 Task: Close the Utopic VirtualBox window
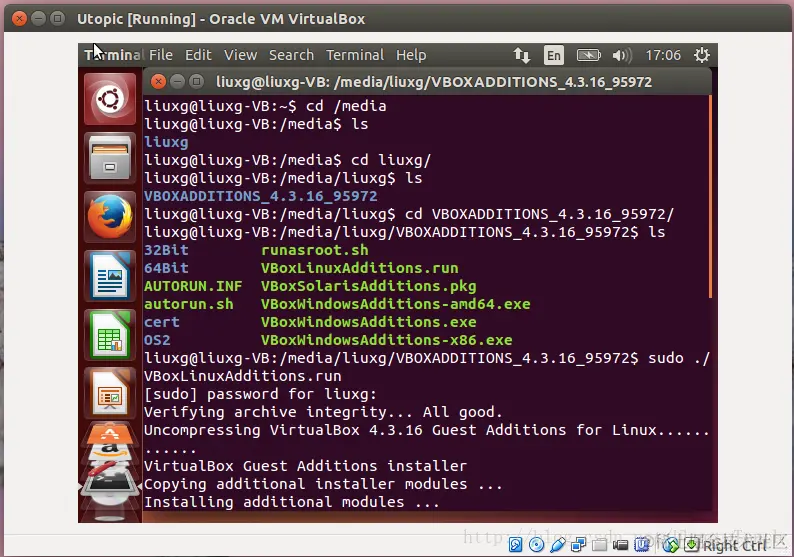pos(19,19)
